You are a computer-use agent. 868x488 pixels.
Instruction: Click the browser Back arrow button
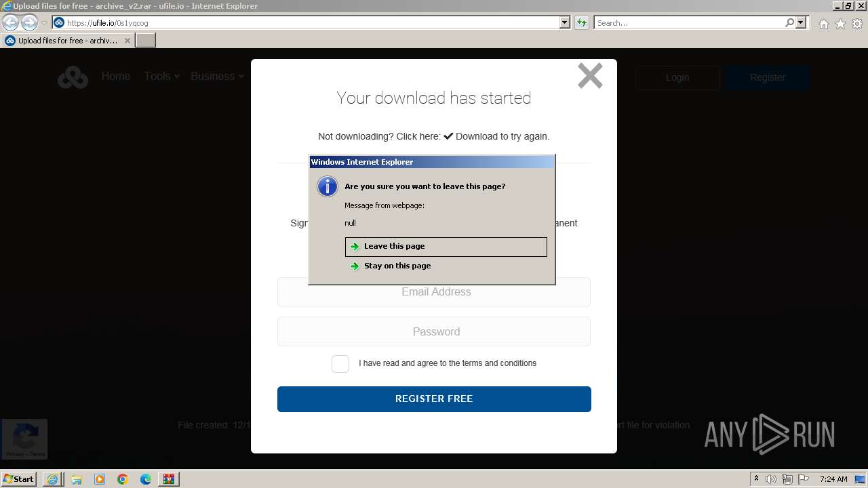(x=10, y=22)
